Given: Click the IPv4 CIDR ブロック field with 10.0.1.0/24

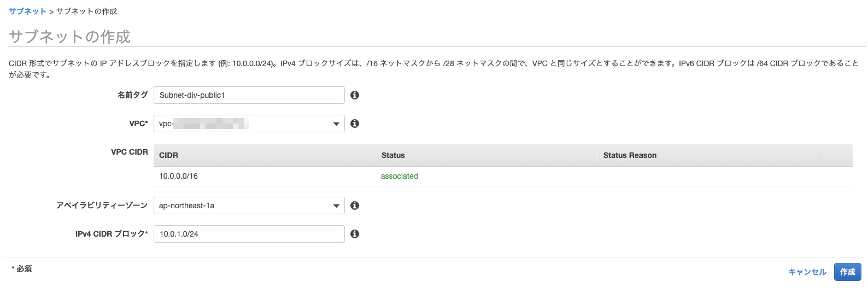Looking at the screenshot, I should point(249,234).
